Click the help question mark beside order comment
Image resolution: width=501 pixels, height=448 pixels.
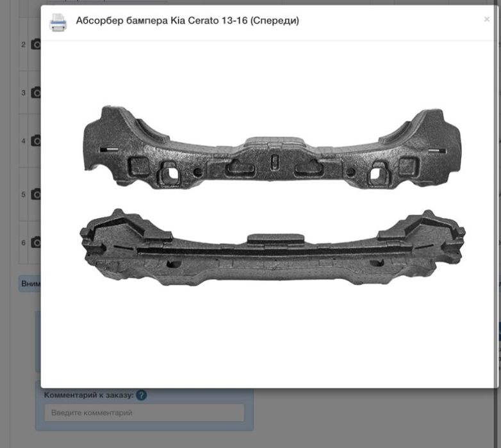point(141,395)
